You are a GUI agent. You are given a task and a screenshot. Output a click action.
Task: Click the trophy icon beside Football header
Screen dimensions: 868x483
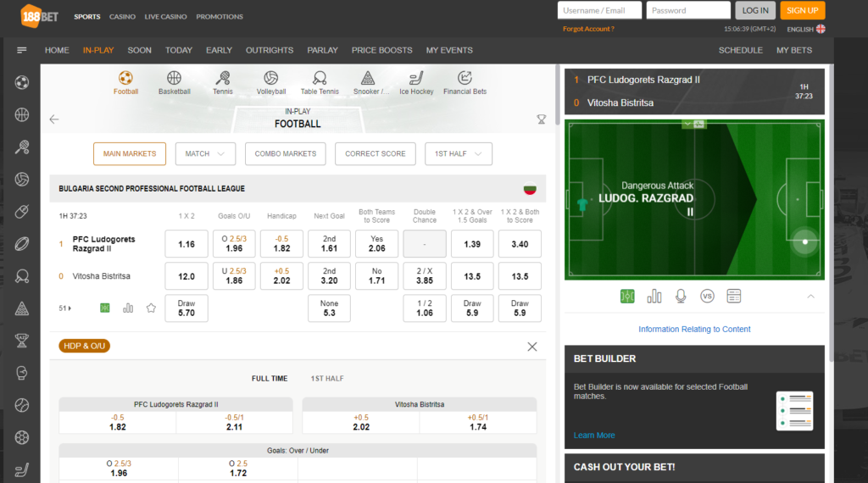tap(541, 119)
